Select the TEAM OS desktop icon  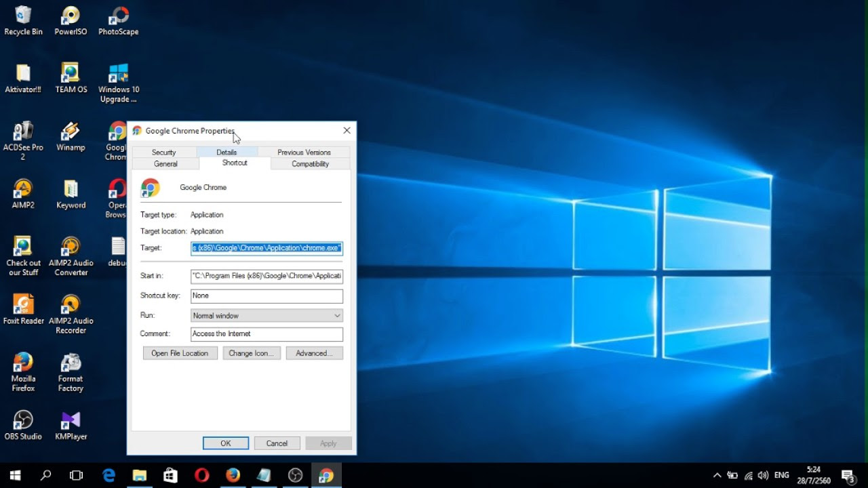click(71, 79)
